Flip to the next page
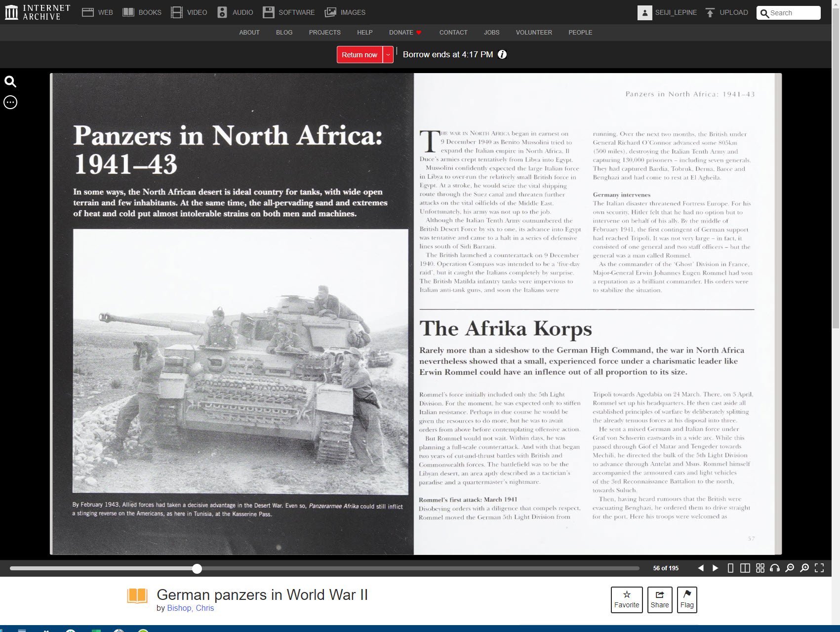Image resolution: width=840 pixels, height=632 pixels. pos(715,568)
